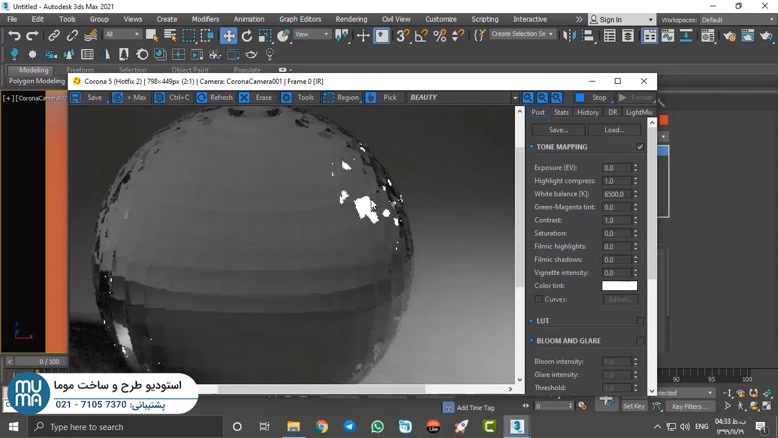Open the View reference coordinate dropdown
Image resolution: width=778 pixels, height=438 pixels.
(x=312, y=34)
